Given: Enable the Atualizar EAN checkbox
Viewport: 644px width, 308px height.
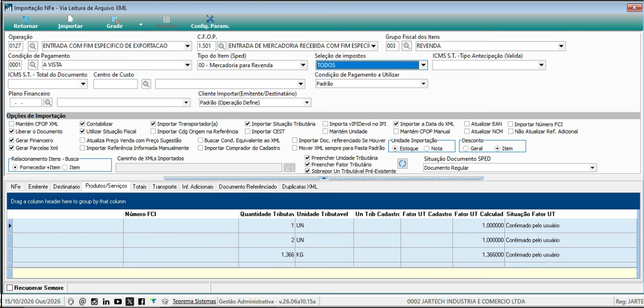Looking at the screenshot, I should point(467,124).
